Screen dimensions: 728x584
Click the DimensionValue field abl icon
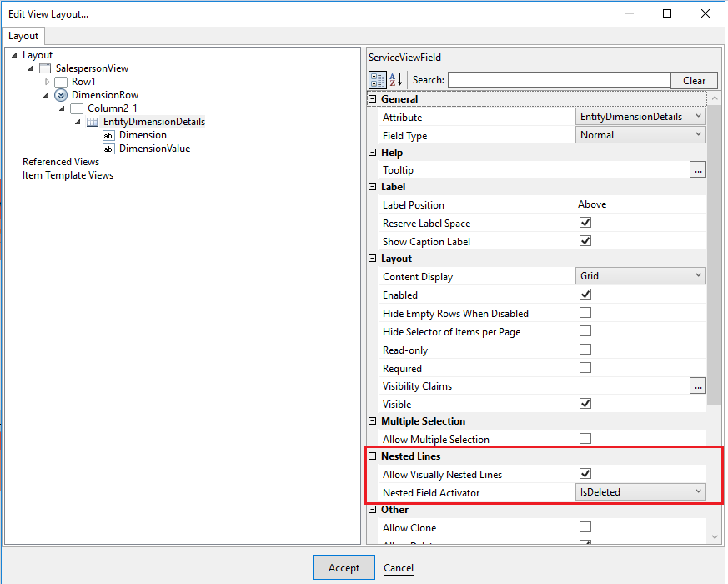108,149
